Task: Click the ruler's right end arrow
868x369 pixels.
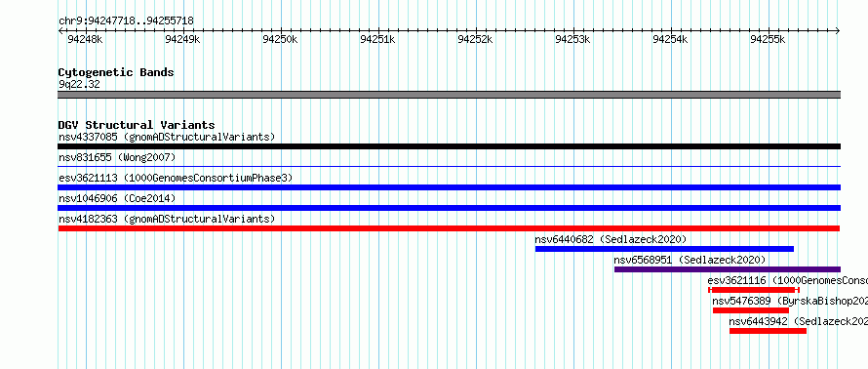Action: [x=837, y=30]
